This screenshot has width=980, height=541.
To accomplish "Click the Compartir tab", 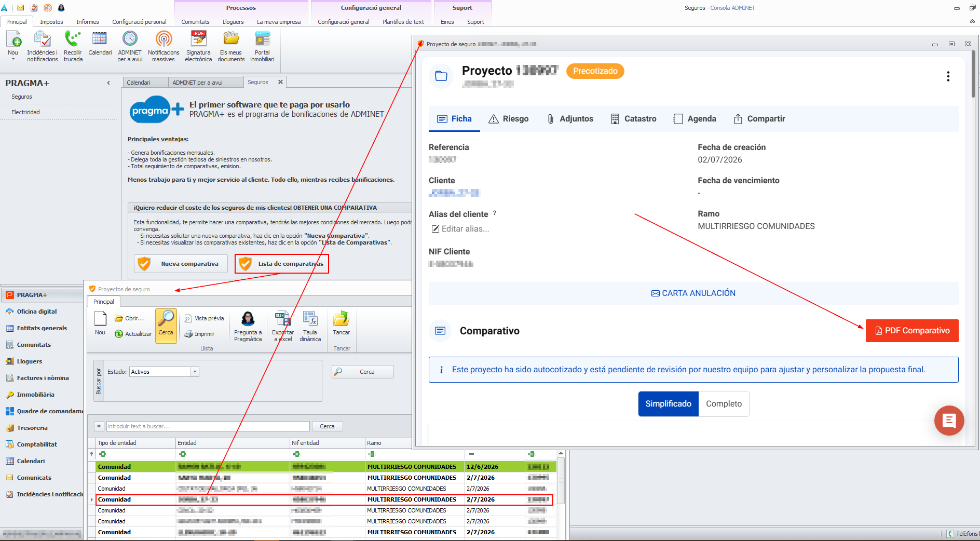I will [x=759, y=119].
